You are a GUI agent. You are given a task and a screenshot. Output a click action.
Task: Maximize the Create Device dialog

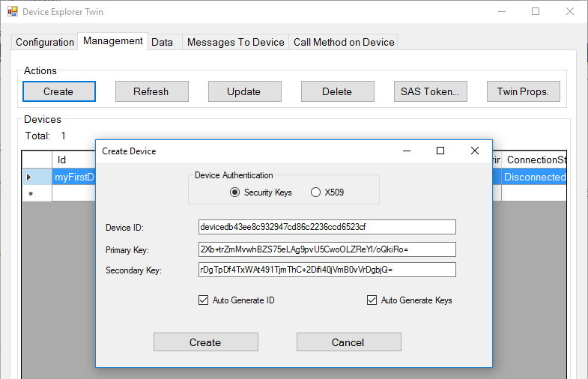click(440, 151)
